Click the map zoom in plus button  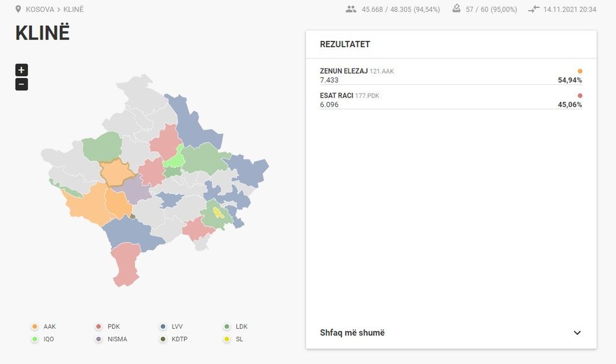click(x=21, y=70)
